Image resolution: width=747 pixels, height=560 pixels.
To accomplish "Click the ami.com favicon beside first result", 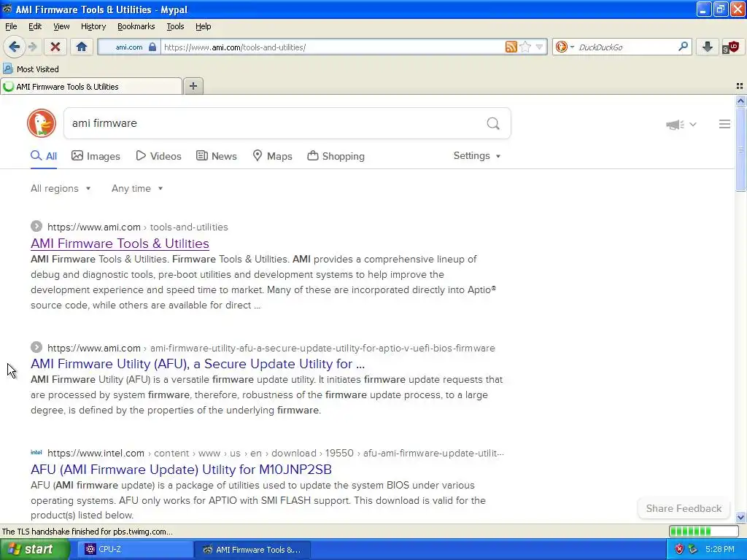I will (36, 226).
